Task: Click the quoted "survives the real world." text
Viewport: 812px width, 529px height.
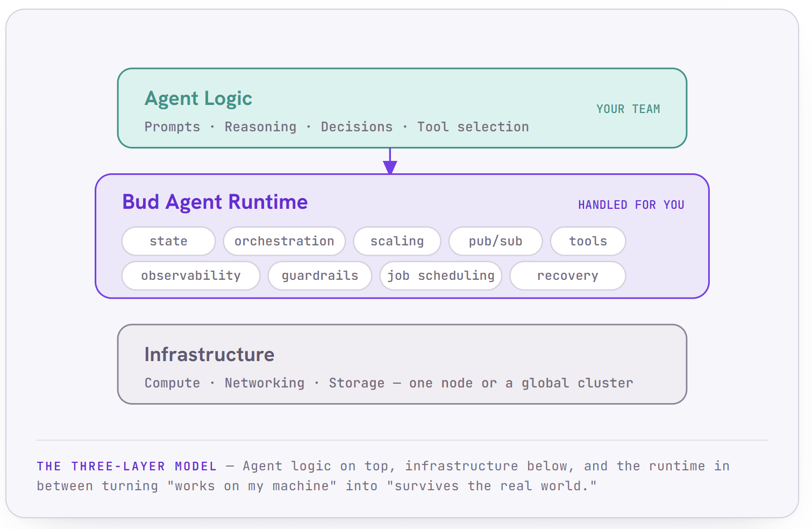Action: pyautogui.click(x=492, y=486)
